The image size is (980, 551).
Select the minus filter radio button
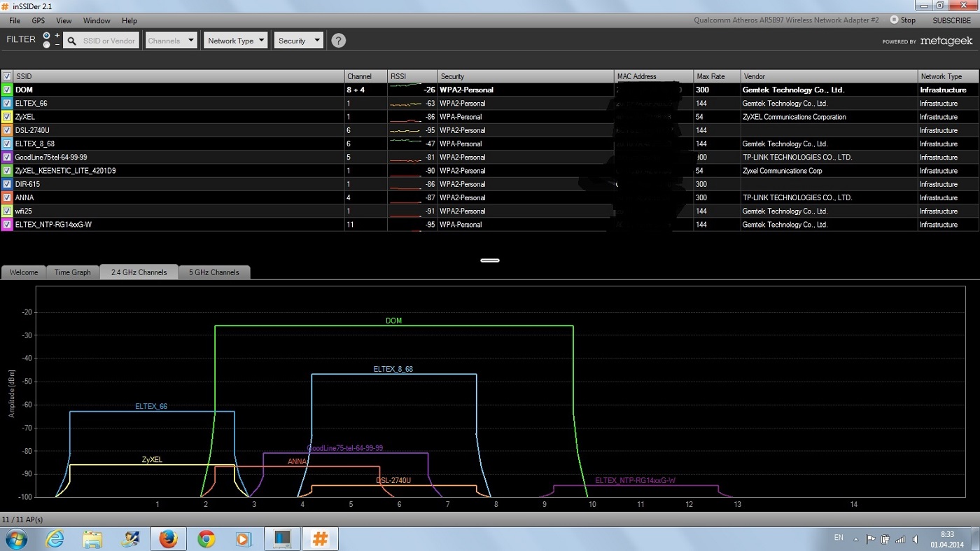47,45
